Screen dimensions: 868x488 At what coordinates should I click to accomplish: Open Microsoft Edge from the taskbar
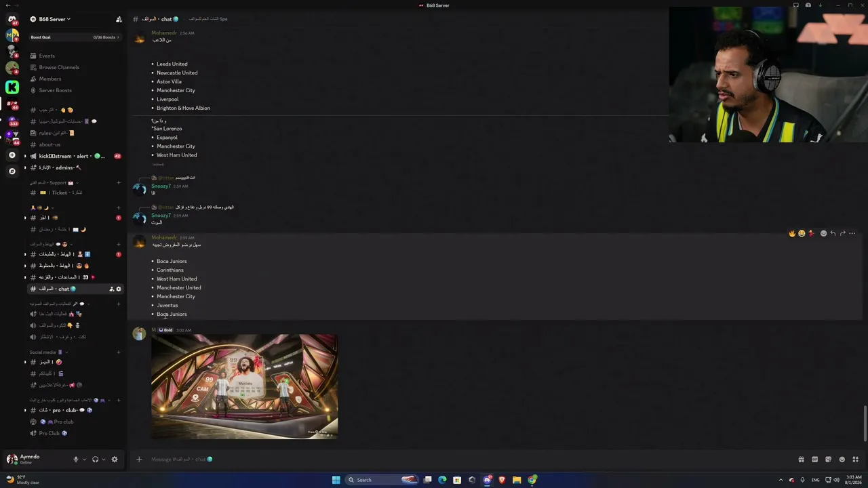[x=442, y=480]
